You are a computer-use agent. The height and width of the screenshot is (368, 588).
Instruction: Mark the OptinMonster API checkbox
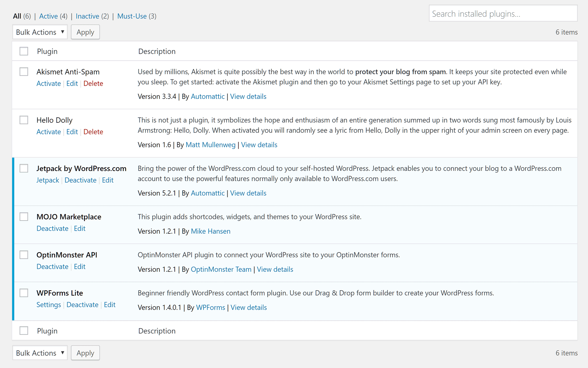(24, 255)
